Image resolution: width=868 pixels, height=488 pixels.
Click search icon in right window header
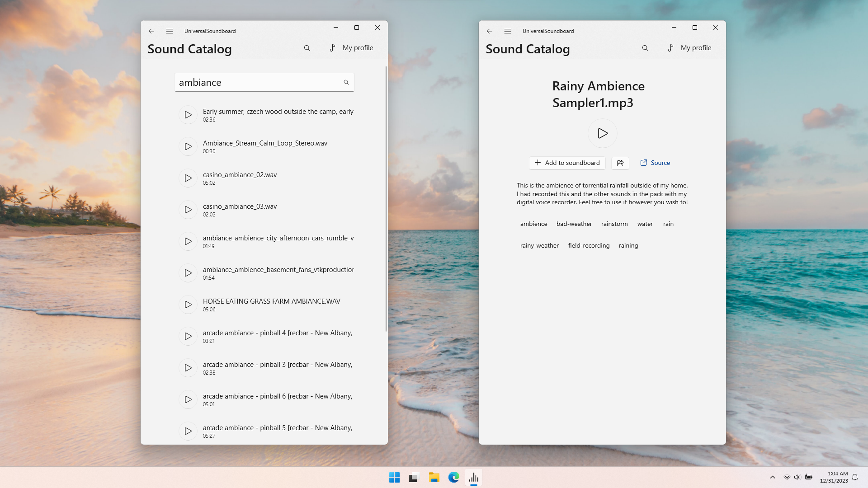[x=645, y=48]
